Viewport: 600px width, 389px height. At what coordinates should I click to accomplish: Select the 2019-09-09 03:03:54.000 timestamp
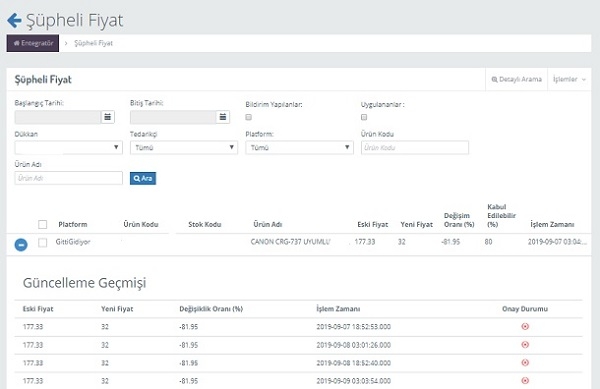[354, 381]
